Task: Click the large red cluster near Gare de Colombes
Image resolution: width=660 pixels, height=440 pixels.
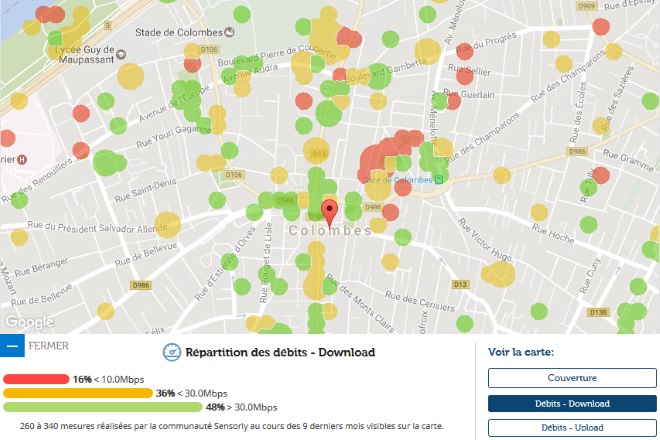Action: click(376, 161)
